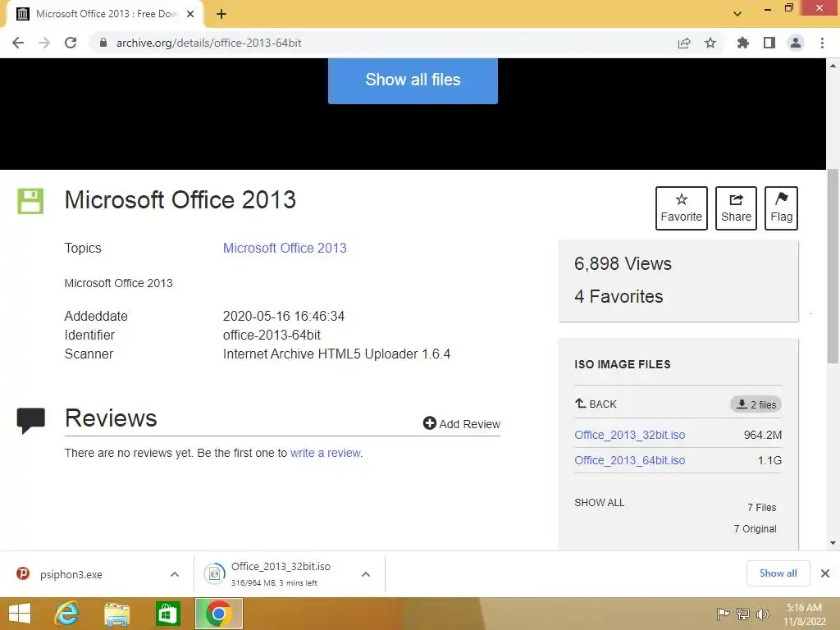Click the identifier office-2013-64bit text
This screenshot has height=630, width=840.
point(272,335)
